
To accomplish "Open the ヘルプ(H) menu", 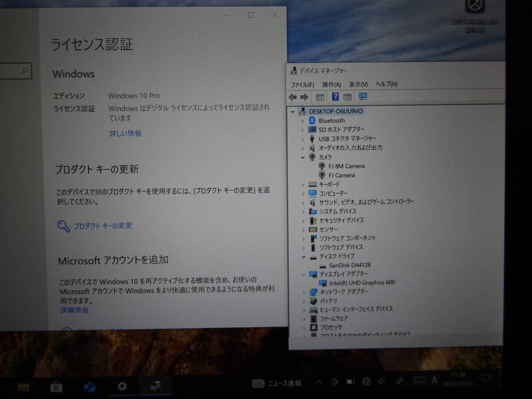I will [x=387, y=84].
